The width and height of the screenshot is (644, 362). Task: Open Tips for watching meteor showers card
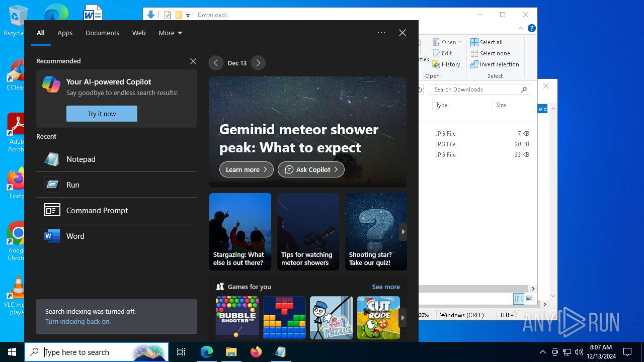click(x=308, y=232)
